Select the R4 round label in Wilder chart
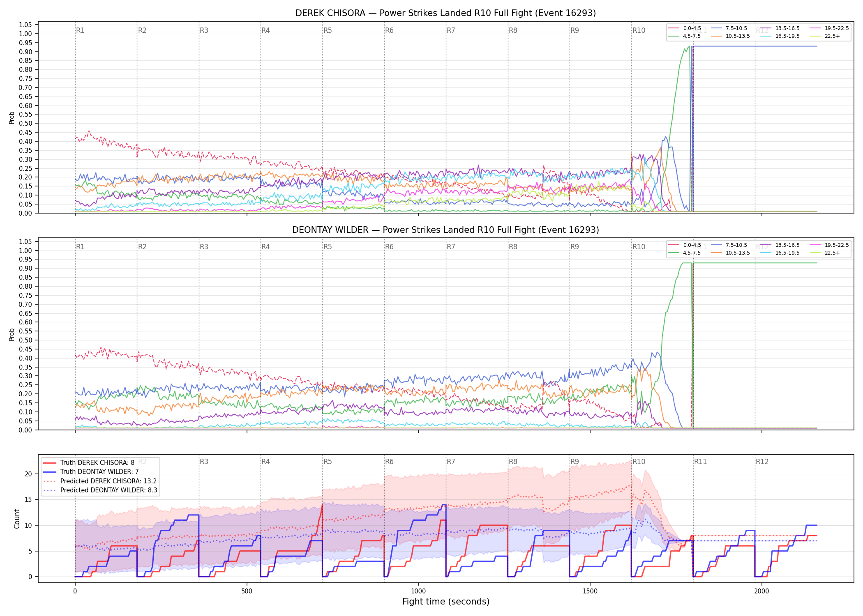The width and height of the screenshot is (863, 616). (265, 247)
